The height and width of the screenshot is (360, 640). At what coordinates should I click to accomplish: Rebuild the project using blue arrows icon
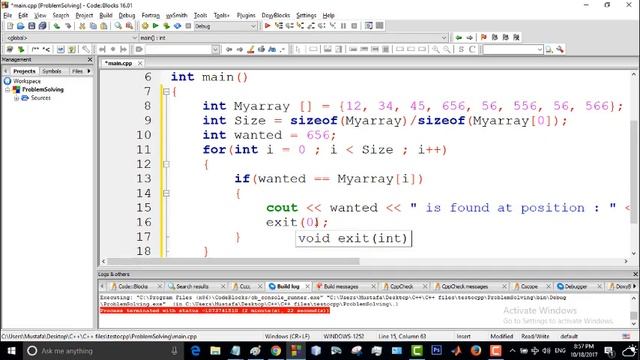[x=177, y=26]
